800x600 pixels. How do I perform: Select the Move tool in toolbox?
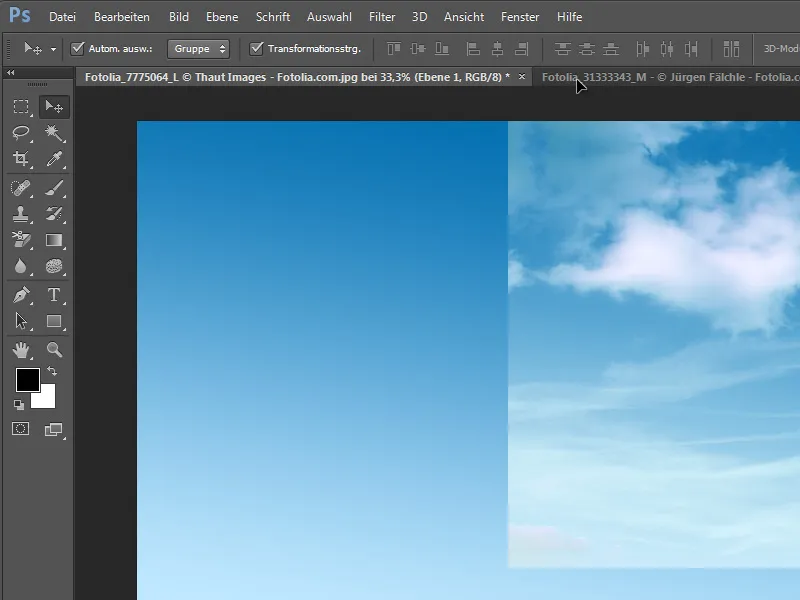[x=54, y=107]
